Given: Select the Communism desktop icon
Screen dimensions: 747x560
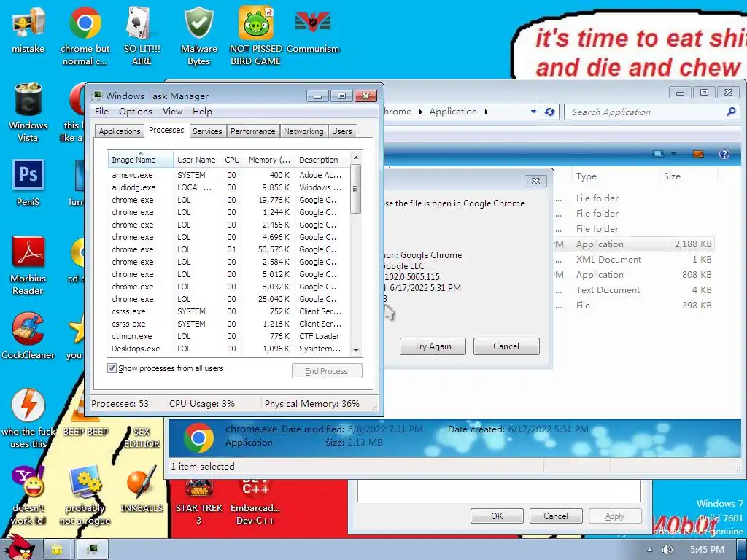Looking at the screenshot, I should coord(313,22).
